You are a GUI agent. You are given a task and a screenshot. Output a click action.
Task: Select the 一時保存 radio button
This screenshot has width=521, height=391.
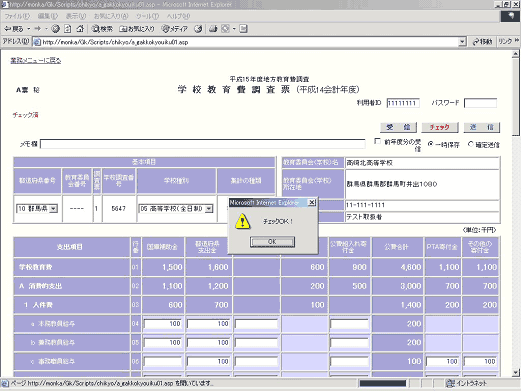[430, 144]
